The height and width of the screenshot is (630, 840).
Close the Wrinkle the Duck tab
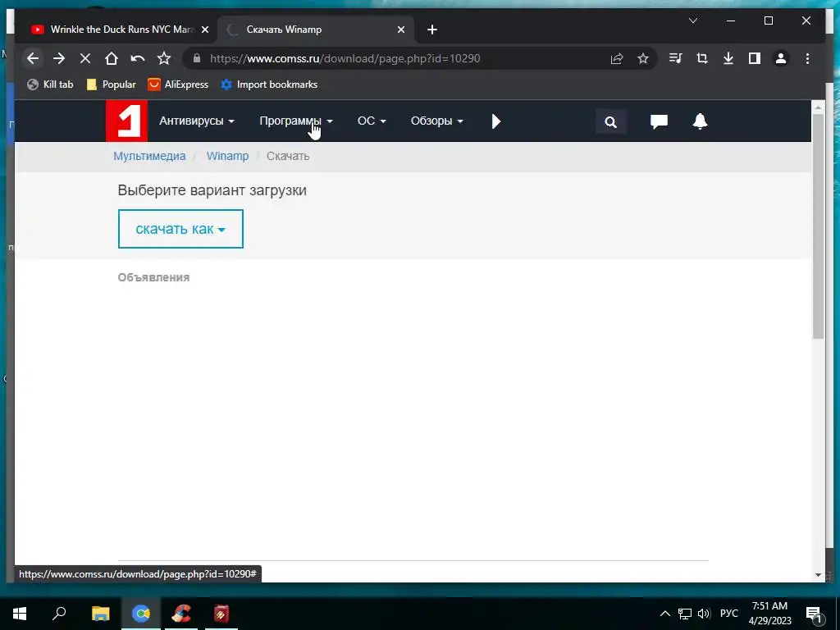pyautogui.click(x=204, y=30)
